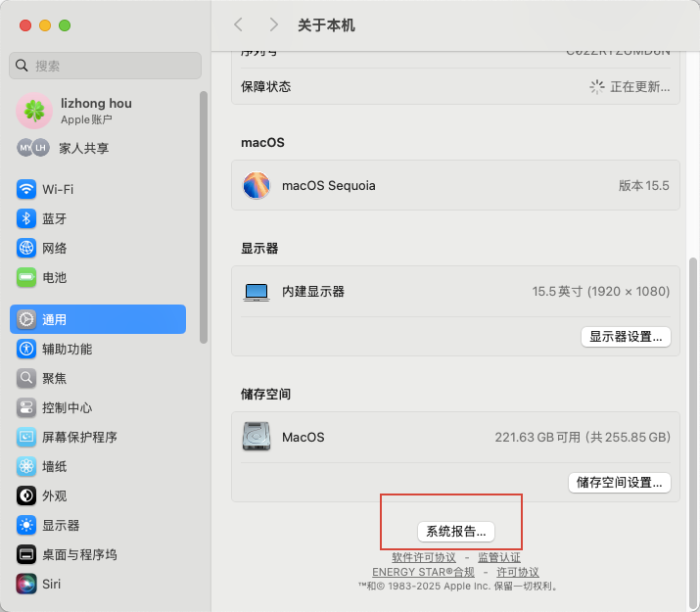The image size is (700, 612).
Task: Go back with the left chevron
Action: click(x=239, y=24)
